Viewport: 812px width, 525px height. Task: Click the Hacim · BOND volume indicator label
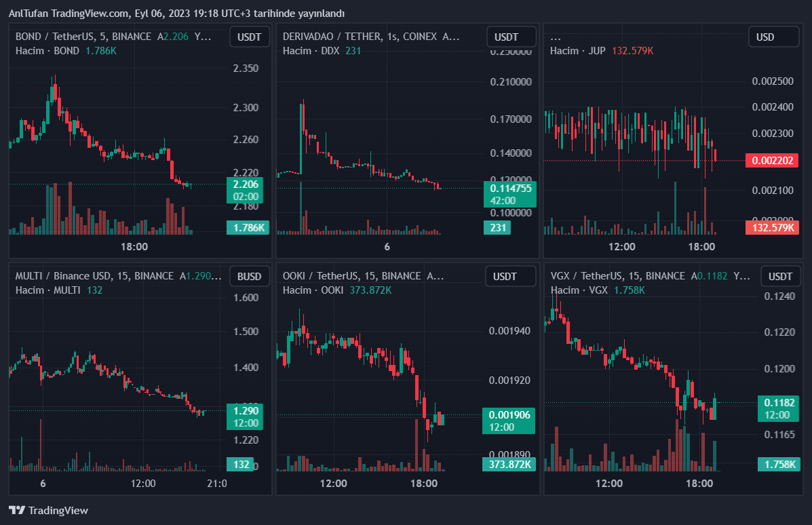pyautogui.click(x=47, y=51)
